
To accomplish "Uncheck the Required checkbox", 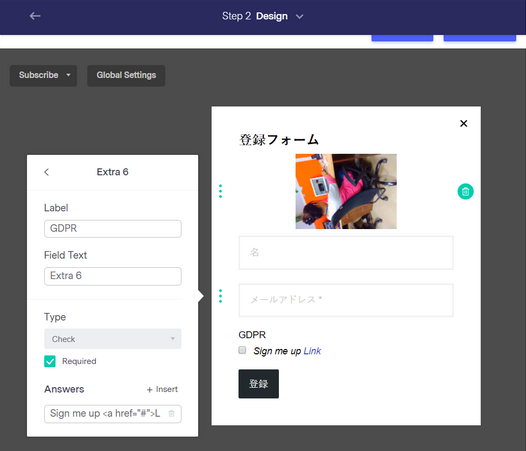I will point(50,361).
